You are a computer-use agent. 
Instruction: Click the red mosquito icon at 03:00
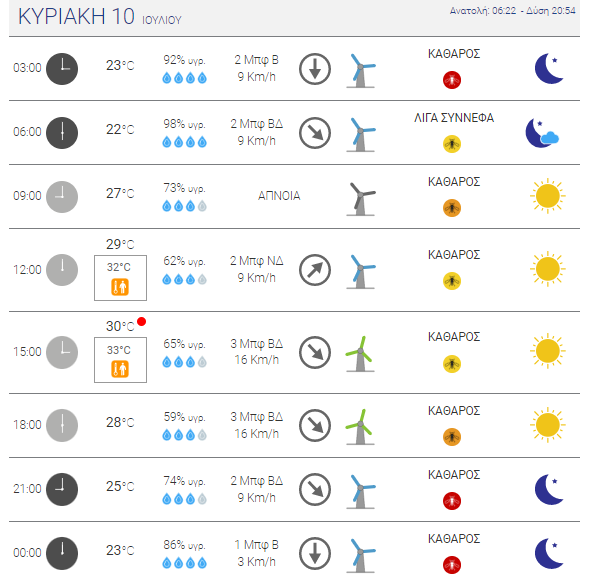pos(452,80)
